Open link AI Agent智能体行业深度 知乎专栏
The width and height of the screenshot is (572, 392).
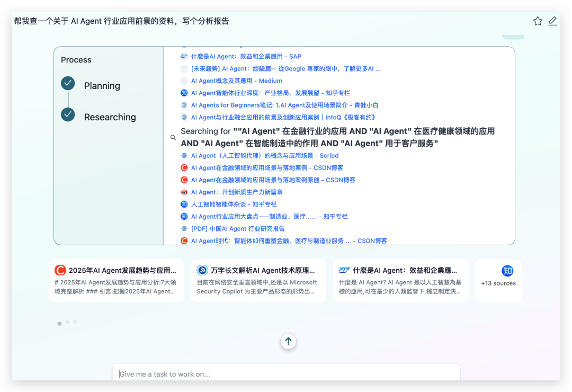click(x=271, y=93)
